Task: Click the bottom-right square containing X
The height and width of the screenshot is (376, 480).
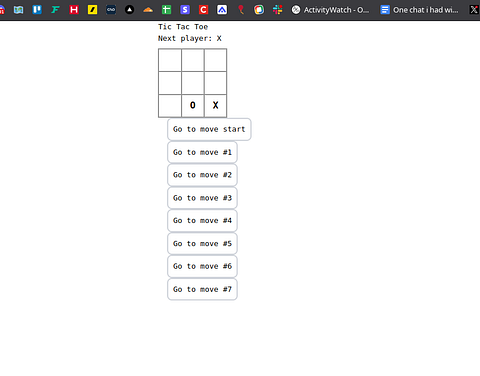Action: click(x=215, y=106)
